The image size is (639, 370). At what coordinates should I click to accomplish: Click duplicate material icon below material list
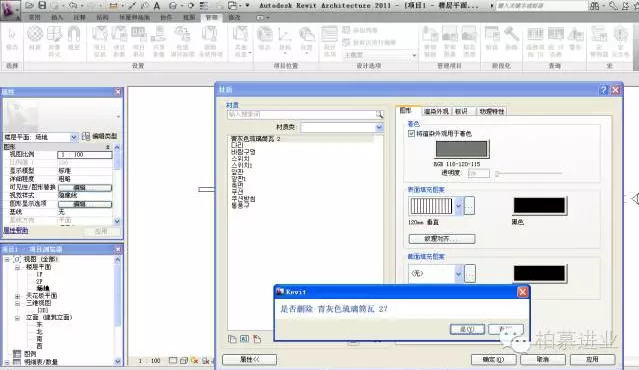(232, 339)
